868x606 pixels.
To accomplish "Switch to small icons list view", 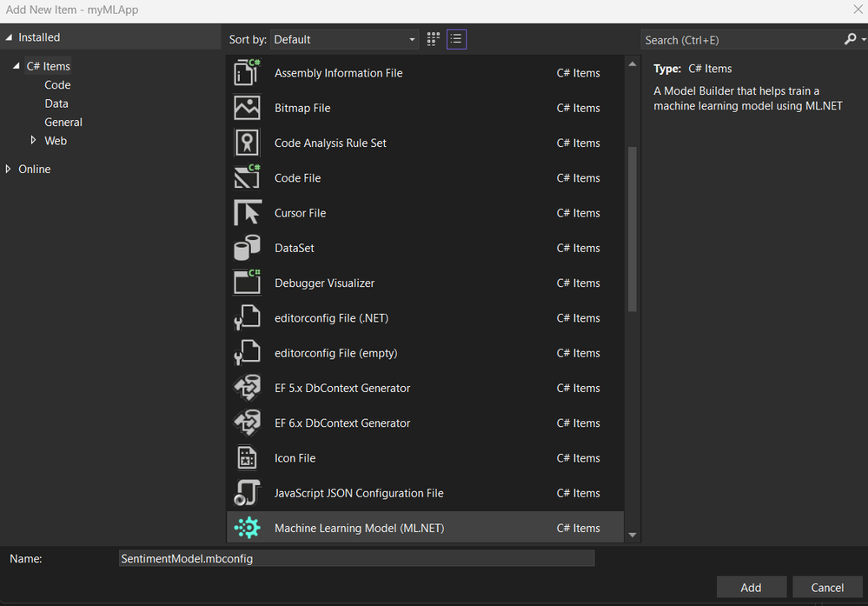I will 456,39.
